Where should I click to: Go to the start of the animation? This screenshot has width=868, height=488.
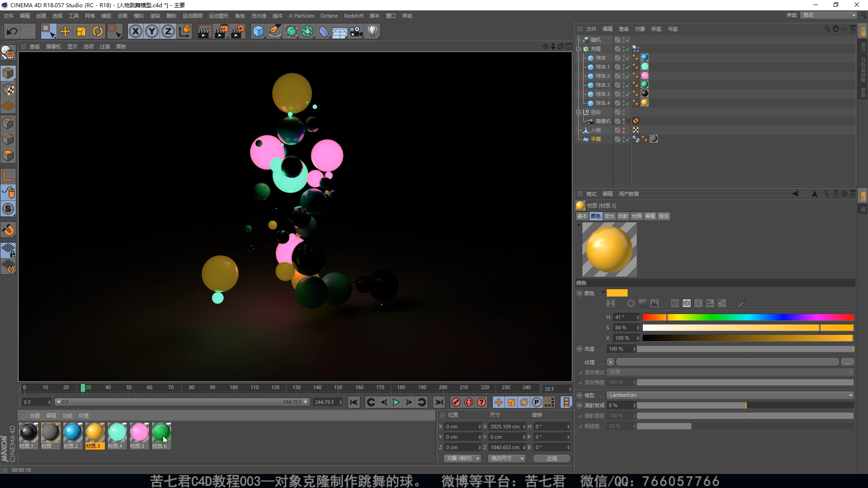coord(354,402)
